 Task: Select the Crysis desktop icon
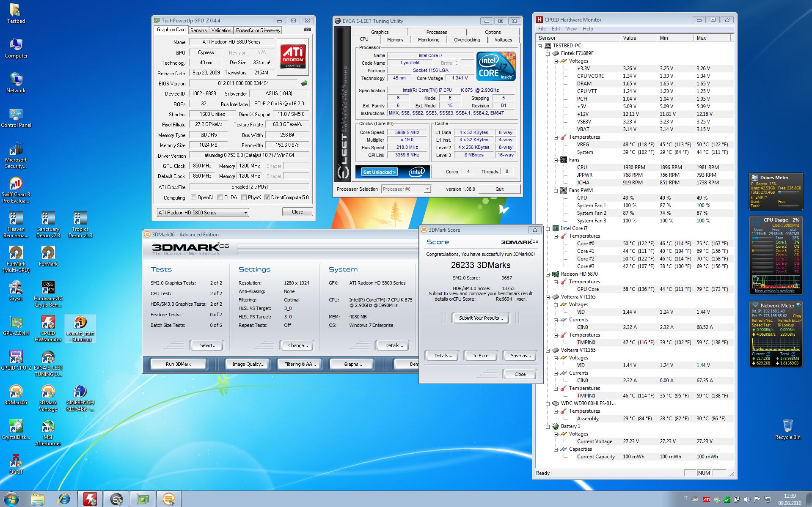(16, 291)
